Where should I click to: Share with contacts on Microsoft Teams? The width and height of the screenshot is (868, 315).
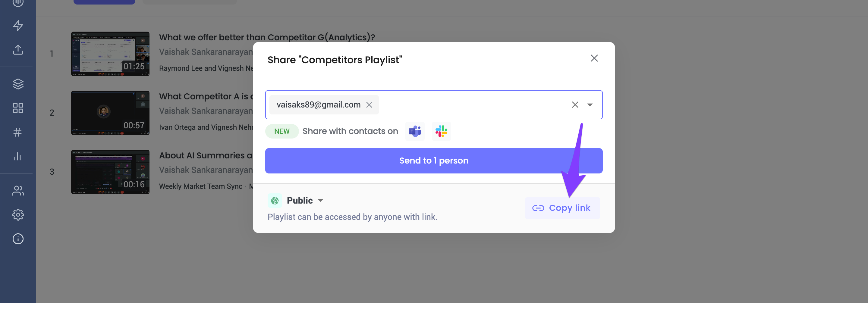pyautogui.click(x=415, y=131)
